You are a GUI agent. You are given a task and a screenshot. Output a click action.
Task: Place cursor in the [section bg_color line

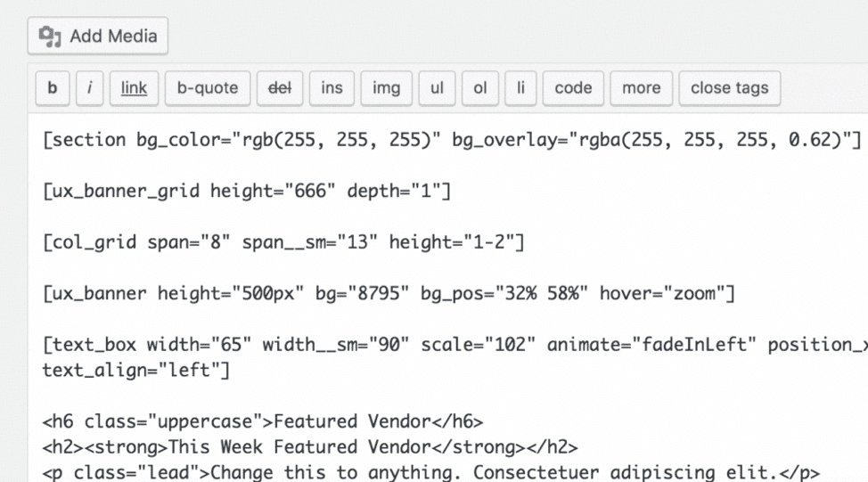coord(452,140)
